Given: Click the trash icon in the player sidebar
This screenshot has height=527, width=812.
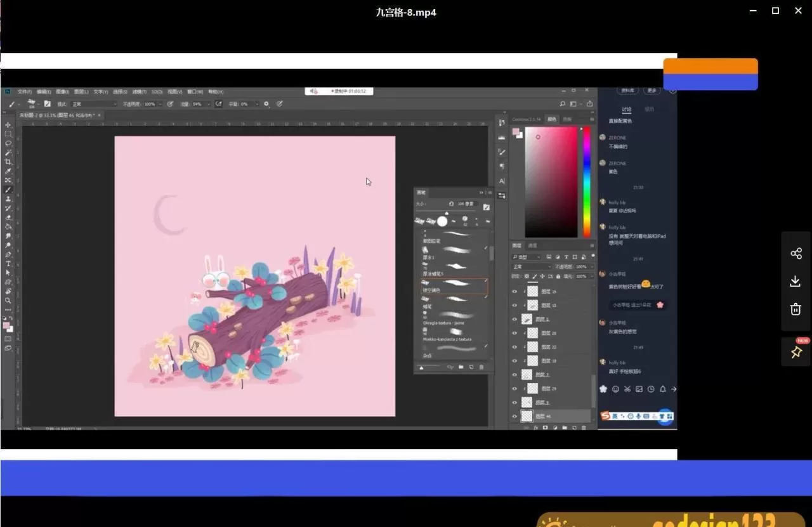Looking at the screenshot, I should (x=796, y=309).
